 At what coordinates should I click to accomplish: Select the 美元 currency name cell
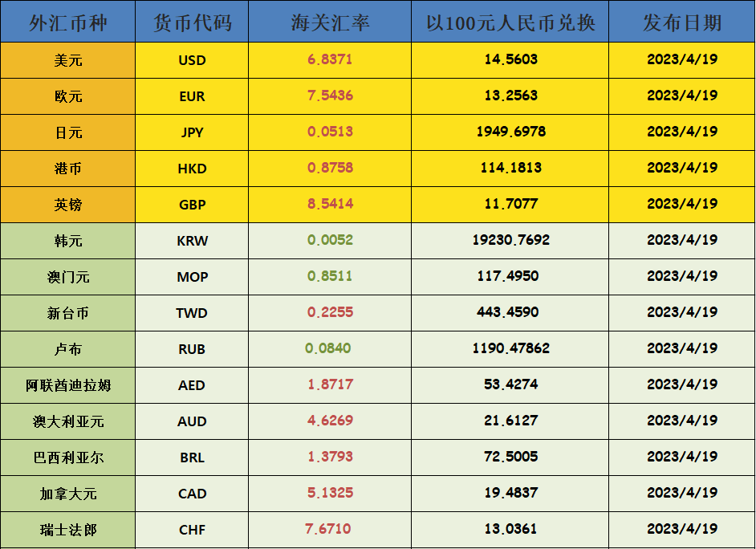pos(68,60)
